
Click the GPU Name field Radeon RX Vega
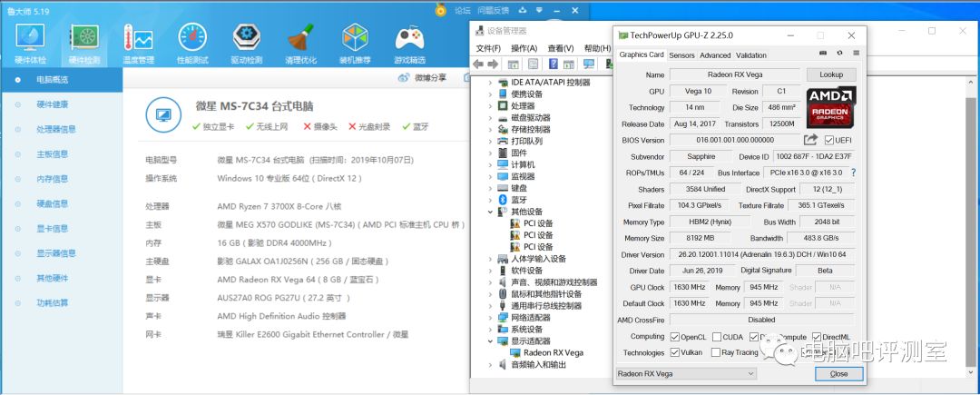[x=734, y=74]
